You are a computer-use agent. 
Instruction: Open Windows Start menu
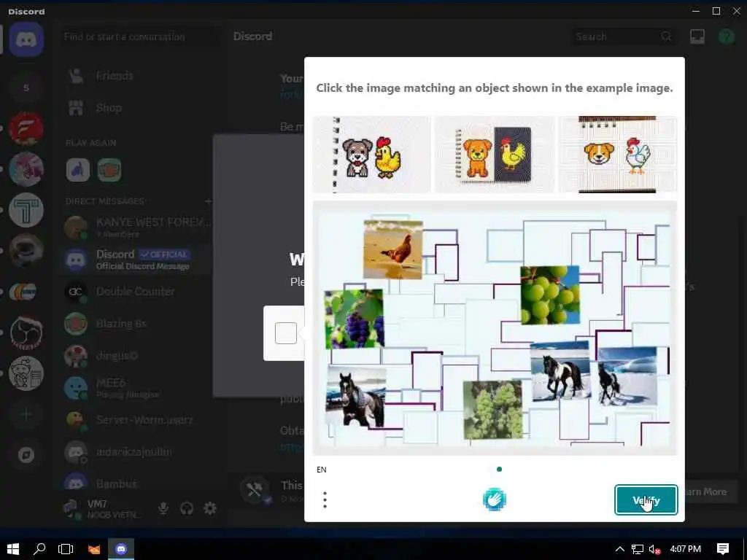[13, 549]
